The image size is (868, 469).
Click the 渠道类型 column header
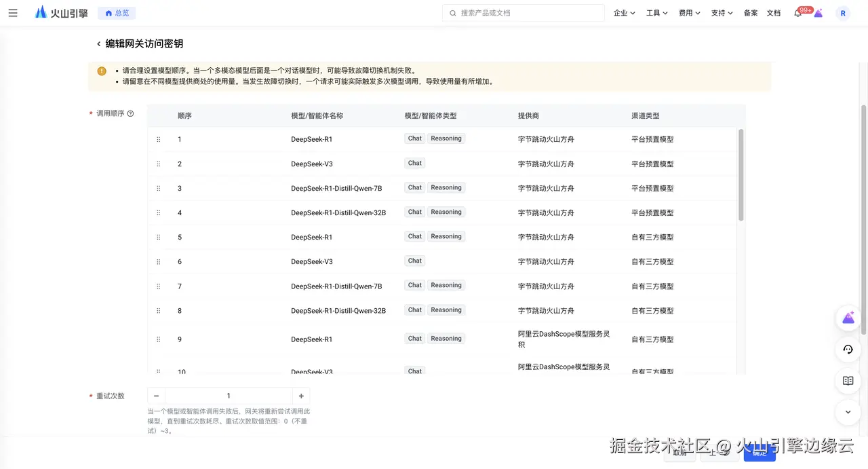[x=646, y=115]
